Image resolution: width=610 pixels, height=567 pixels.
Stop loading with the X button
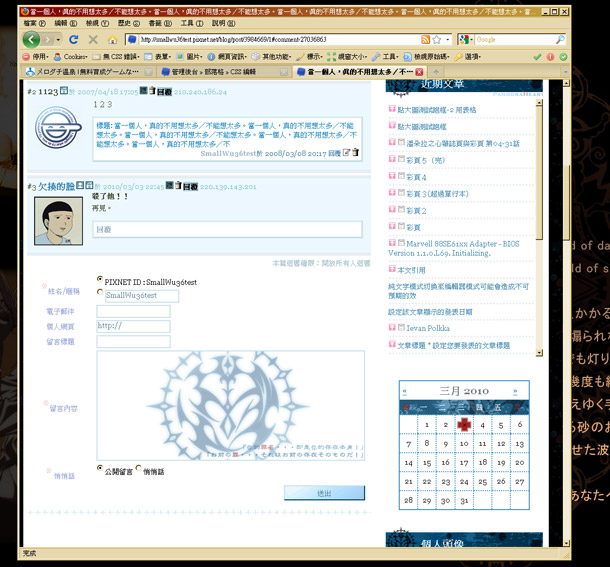point(93,39)
